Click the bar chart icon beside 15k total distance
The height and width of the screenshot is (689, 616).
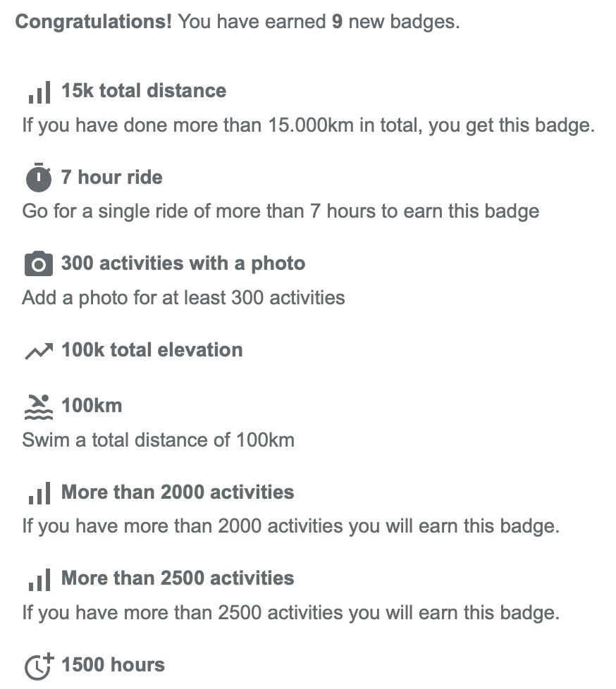tap(39, 92)
